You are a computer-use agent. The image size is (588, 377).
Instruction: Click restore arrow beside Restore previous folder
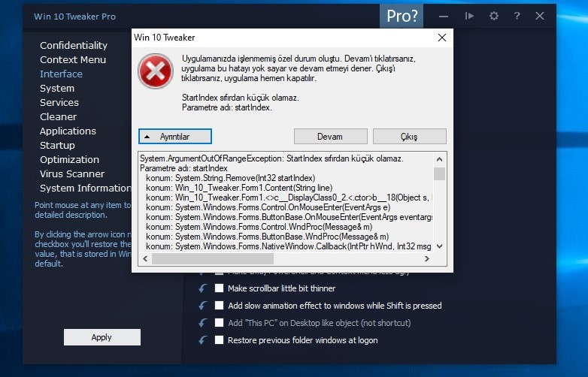coord(203,339)
